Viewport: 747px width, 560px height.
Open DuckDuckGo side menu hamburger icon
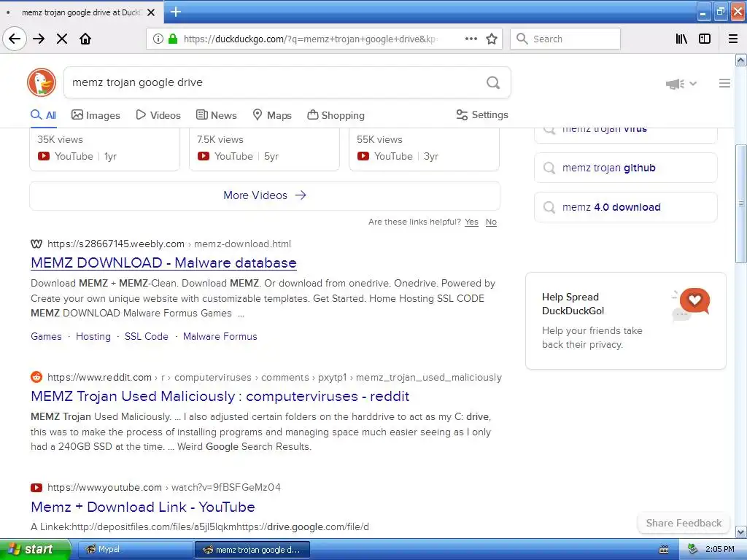coord(724,83)
